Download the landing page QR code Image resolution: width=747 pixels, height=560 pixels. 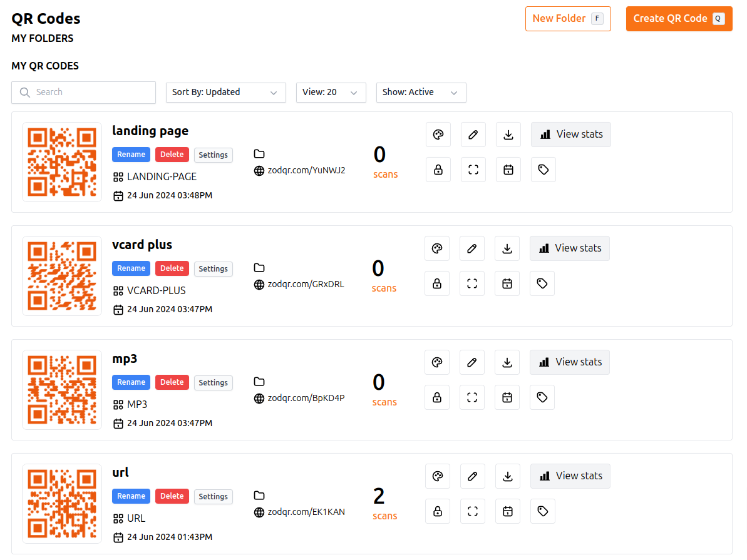[x=508, y=135]
